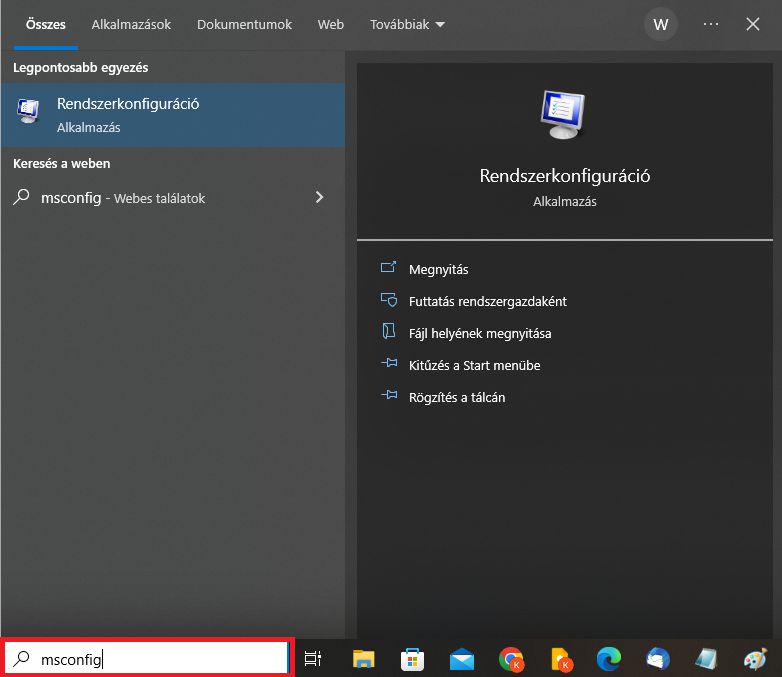Launch the Paint palette taskbar icon
This screenshot has height=677, width=782.
point(755,659)
